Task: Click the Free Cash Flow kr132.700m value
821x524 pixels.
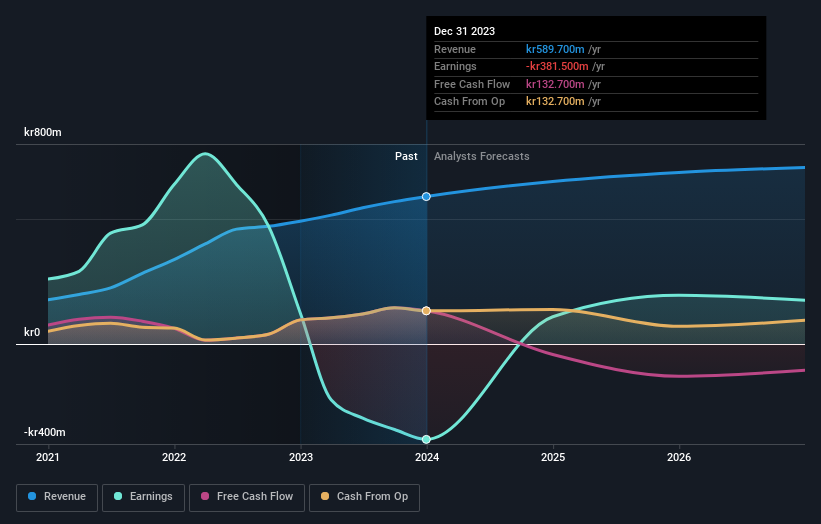Action: [555, 84]
